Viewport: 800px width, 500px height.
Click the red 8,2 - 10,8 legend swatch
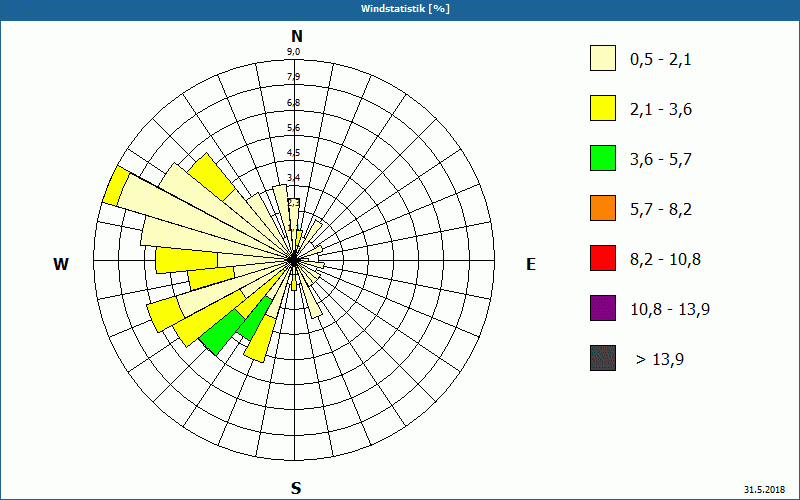603,258
